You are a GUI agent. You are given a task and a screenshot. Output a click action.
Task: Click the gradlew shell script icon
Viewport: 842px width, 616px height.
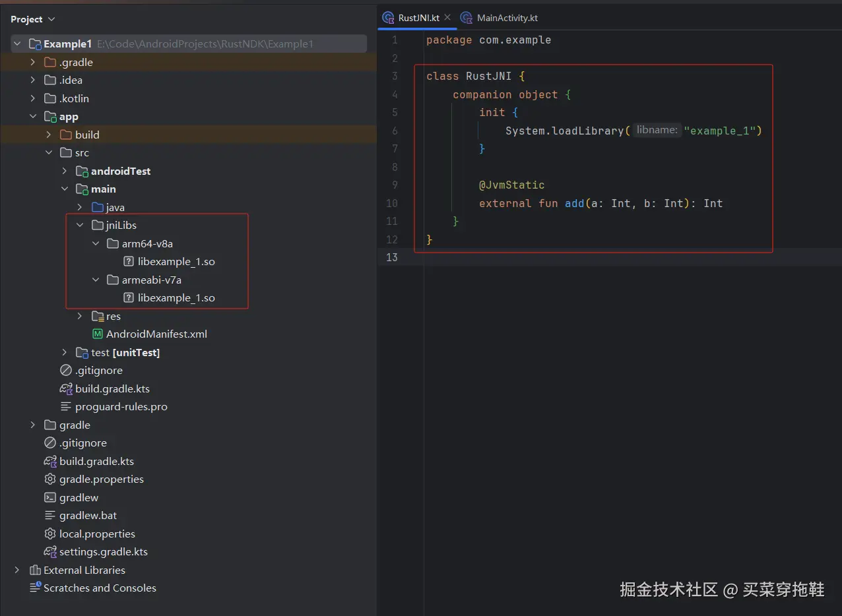pos(50,497)
